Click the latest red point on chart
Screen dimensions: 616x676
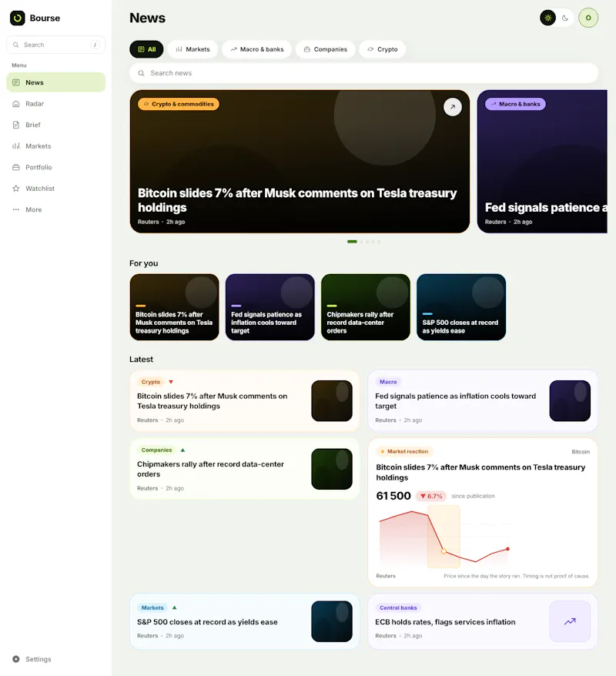(507, 549)
